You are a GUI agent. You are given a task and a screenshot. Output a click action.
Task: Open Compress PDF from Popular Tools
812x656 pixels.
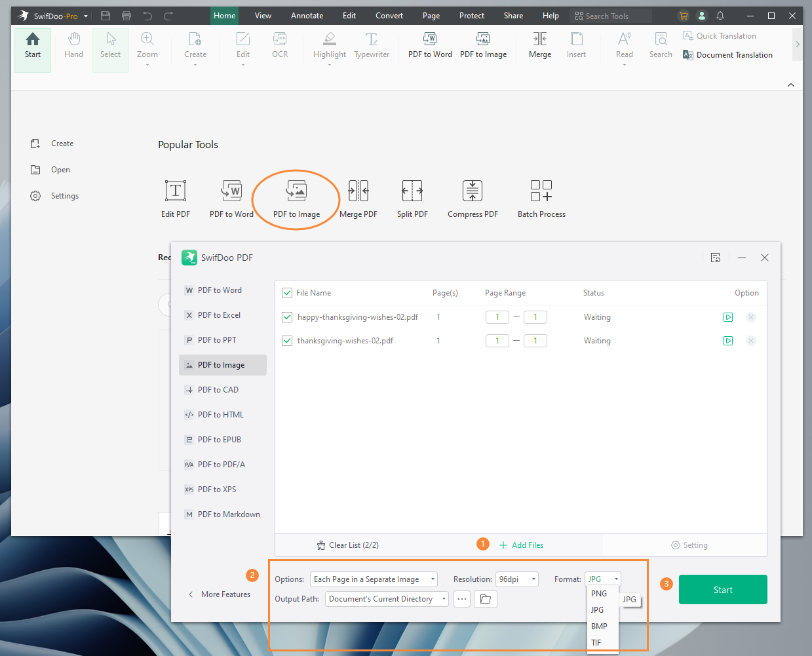coord(473,199)
